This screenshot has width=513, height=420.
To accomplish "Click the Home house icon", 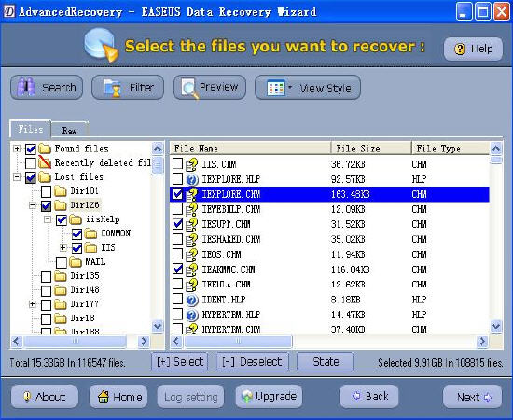I will click(x=104, y=397).
